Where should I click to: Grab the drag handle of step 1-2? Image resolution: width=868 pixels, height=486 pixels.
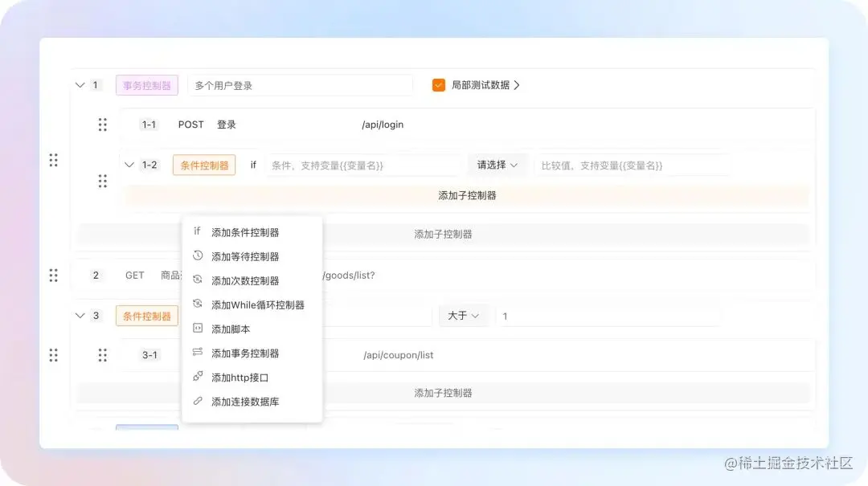tap(102, 181)
